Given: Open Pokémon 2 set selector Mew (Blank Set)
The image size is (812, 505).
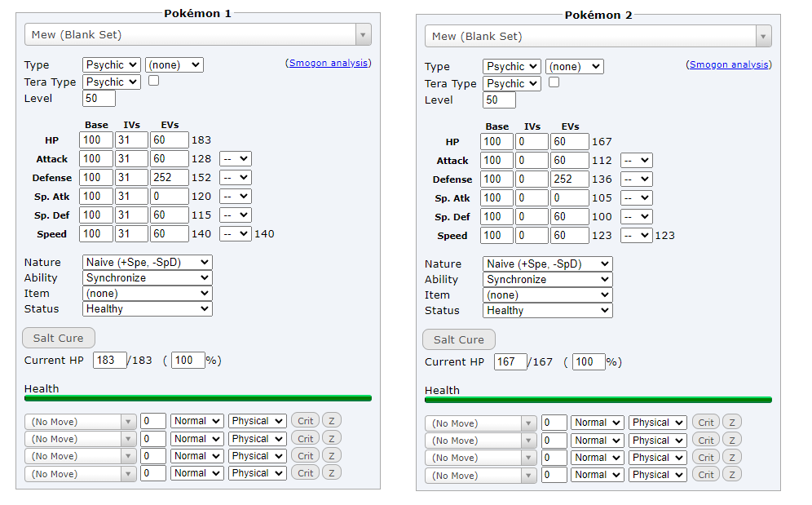Looking at the screenshot, I should pos(598,36).
